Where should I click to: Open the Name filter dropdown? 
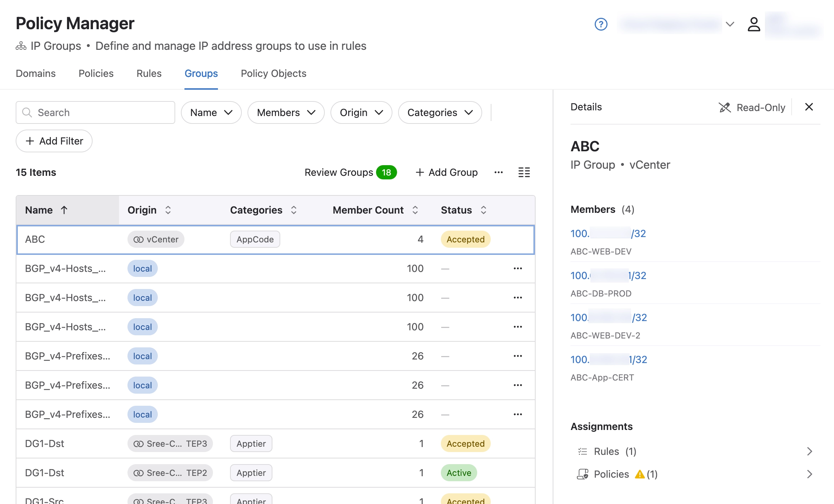[211, 112]
